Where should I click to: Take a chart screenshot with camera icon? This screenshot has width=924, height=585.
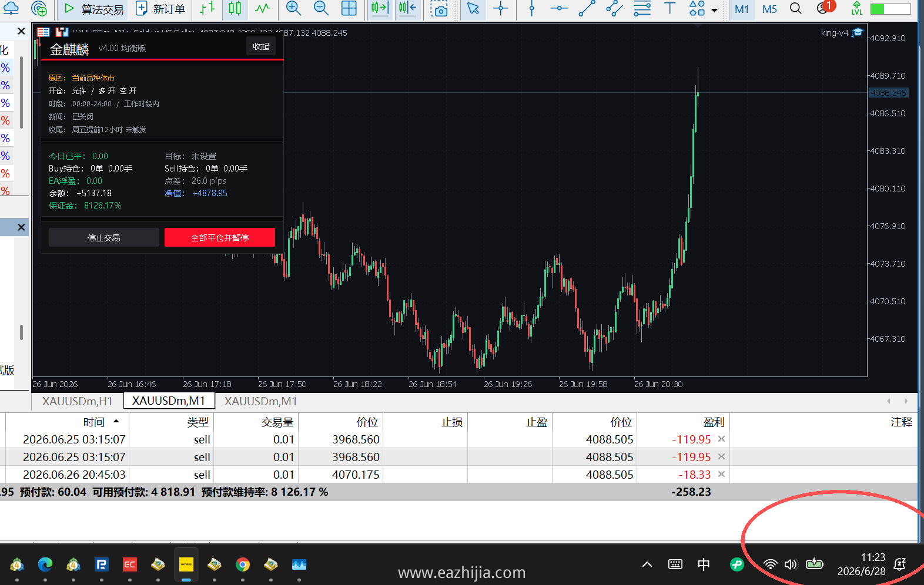[438, 8]
